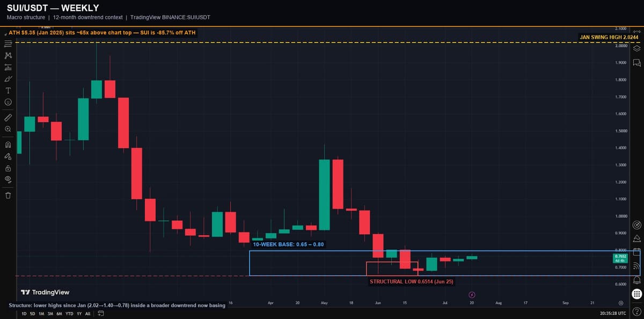Set the chart range to YTD
Image resolution: width=644 pixels, height=319 pixels.
(69, 314)
